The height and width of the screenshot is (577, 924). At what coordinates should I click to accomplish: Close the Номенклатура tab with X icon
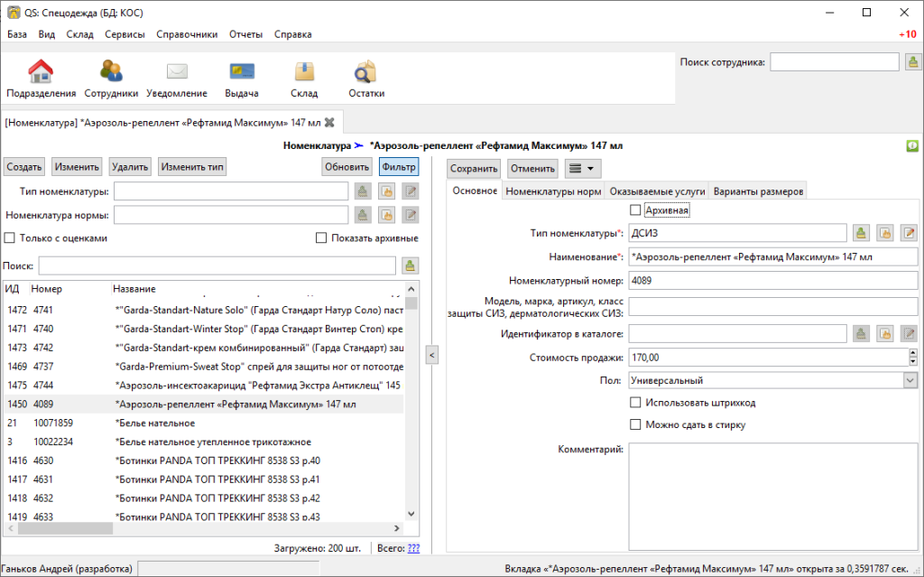[x=329, y=122]
